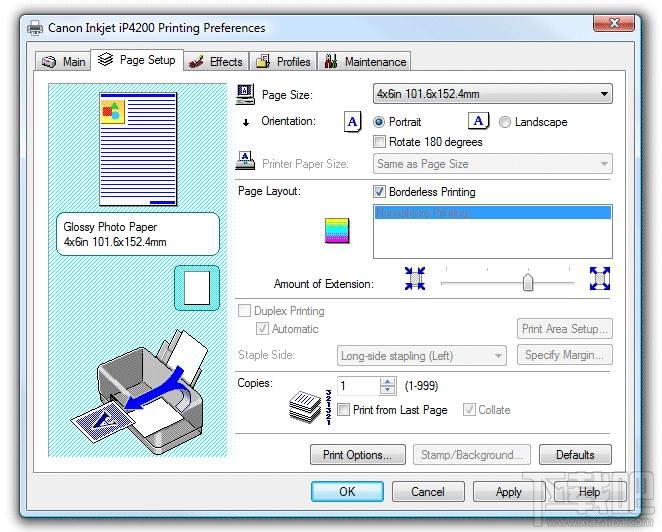Viewport: 662px width, 532px height.
Task: Click the Stamp/Background button
Action: coord(472,455)
